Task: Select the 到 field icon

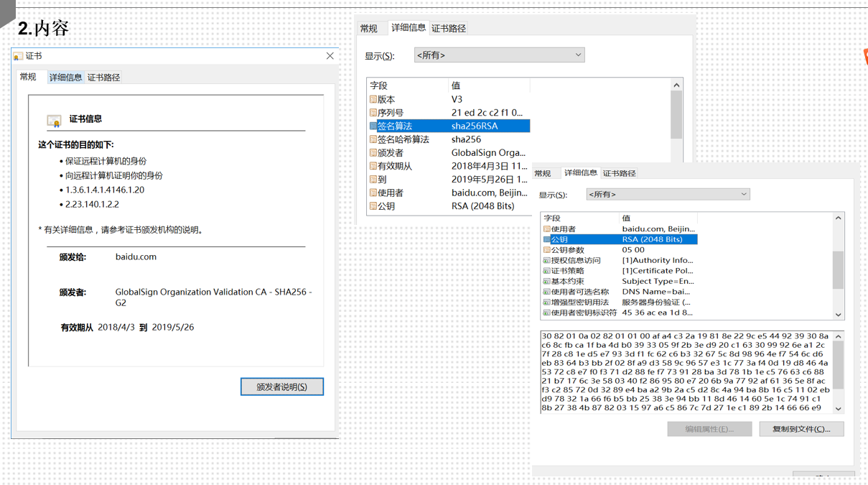Action: pyautogui.click(x=373, y=179)
